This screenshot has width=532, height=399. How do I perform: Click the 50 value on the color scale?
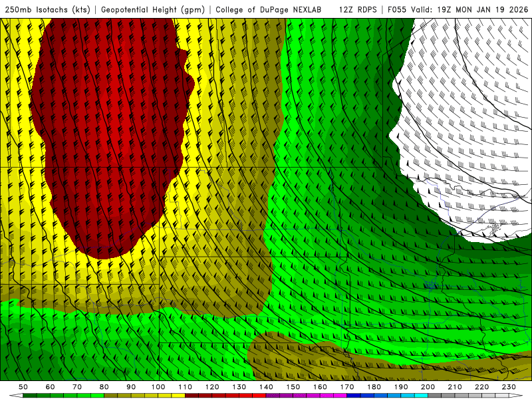point(23,387)
